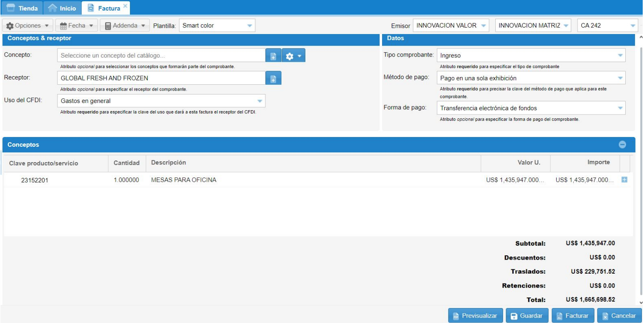
Task: Click the plus icon on MESAS PARA OFICINA row
Action: (624, 180)
